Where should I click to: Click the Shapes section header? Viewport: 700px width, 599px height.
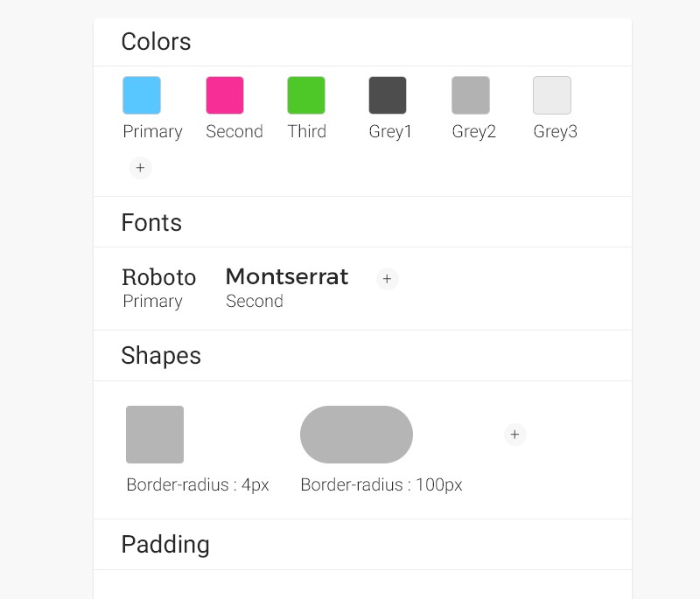(161, 356)
